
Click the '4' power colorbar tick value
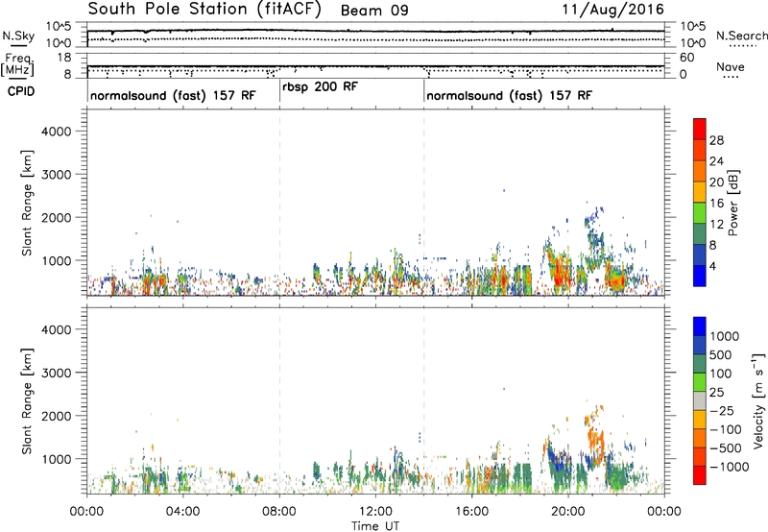point(713,267)
